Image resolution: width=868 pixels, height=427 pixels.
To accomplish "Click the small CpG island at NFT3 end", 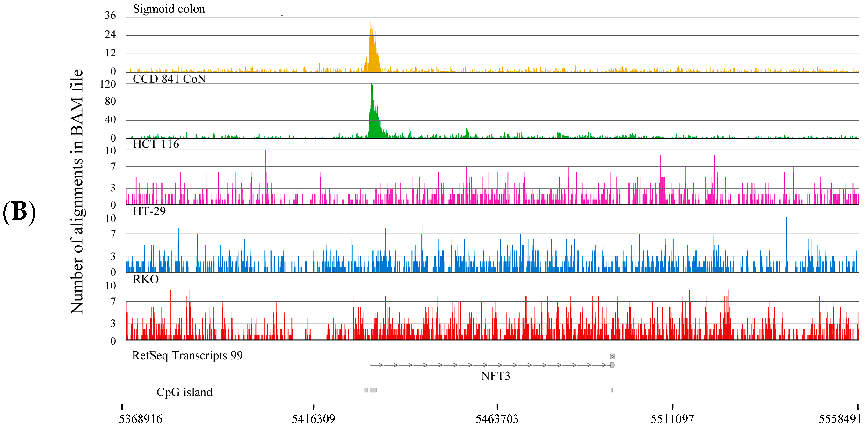I will [x=612, y=390].
